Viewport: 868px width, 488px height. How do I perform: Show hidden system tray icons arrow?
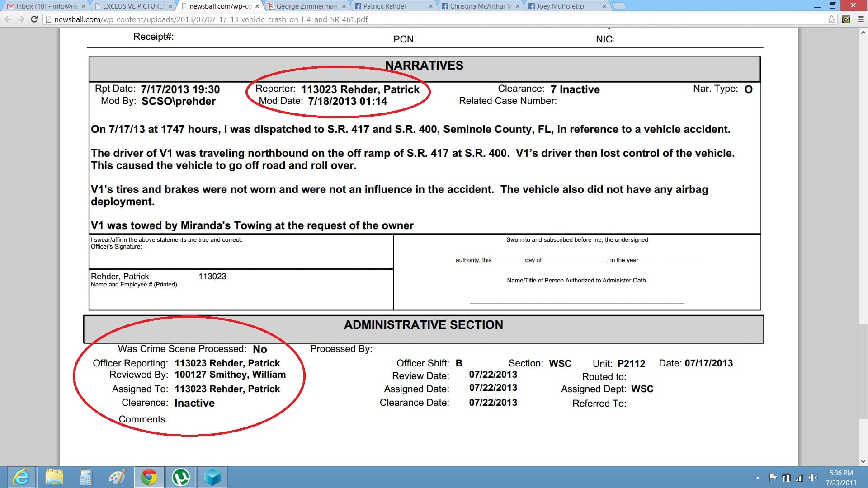[758, 478]
